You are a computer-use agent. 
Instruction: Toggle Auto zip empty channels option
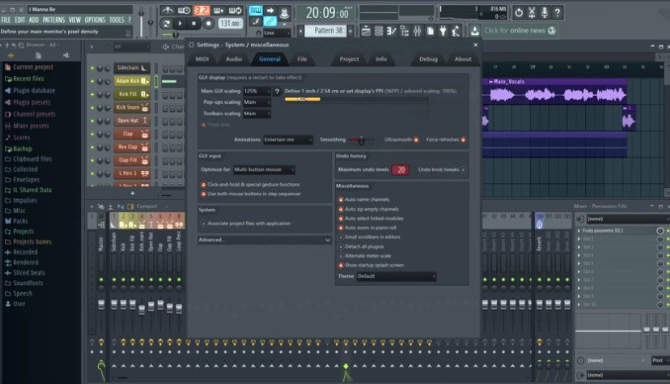pos(341,209)
